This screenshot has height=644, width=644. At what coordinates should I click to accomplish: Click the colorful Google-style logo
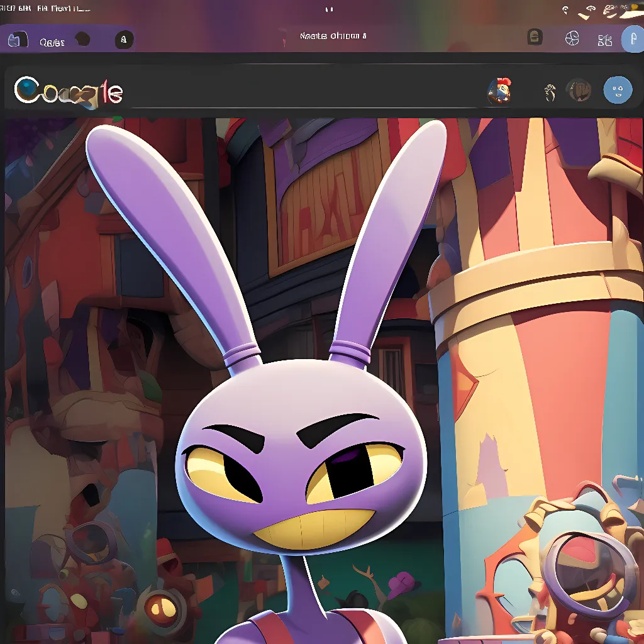69,92
